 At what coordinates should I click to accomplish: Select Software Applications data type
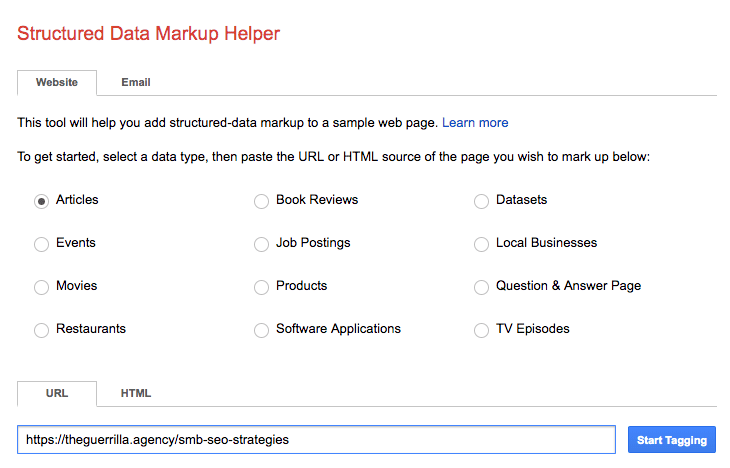(x=261, y=330)
